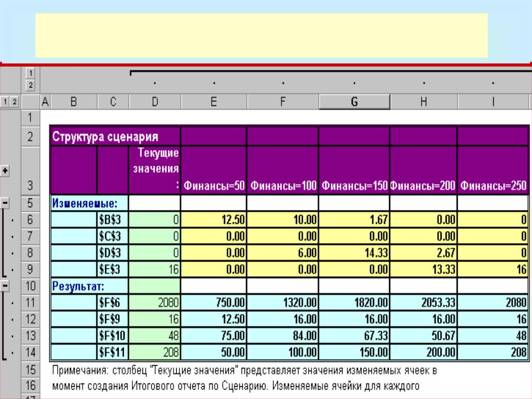Click the cell with value 2053.33
Viewport: 532px width, 399px height.
tap(423, 303)
